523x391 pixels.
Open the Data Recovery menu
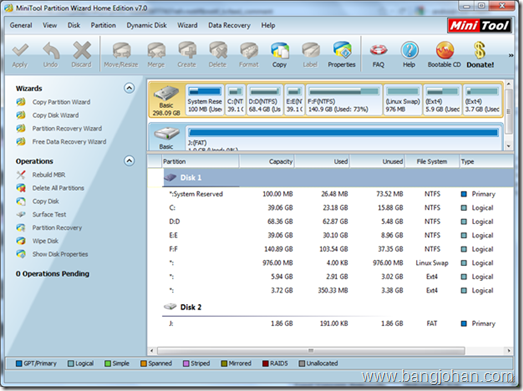click(x=229, y=25)
